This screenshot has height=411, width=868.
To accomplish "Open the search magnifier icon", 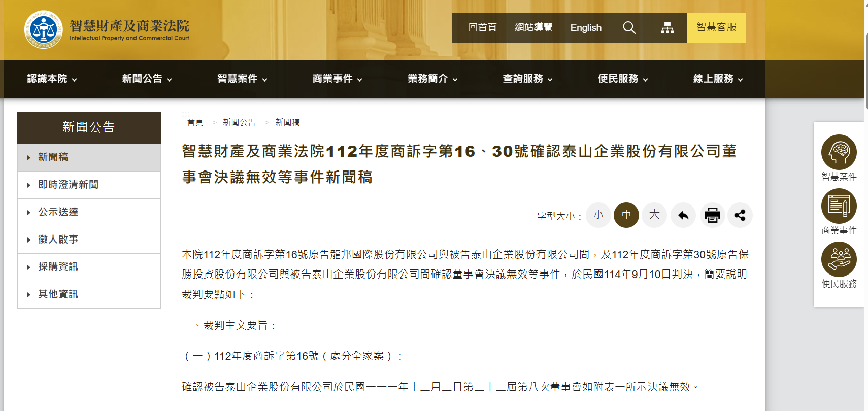I will tap(629, 27).
